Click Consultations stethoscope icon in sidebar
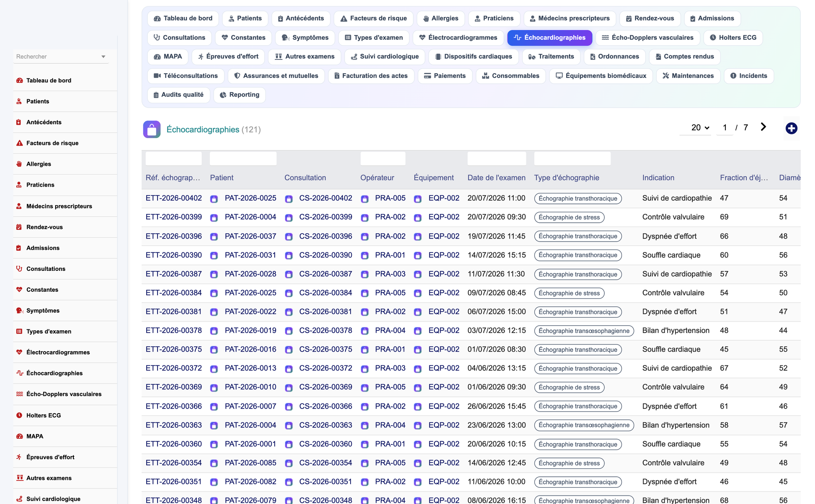Screen dimensions: 815x504 (19, 269)
